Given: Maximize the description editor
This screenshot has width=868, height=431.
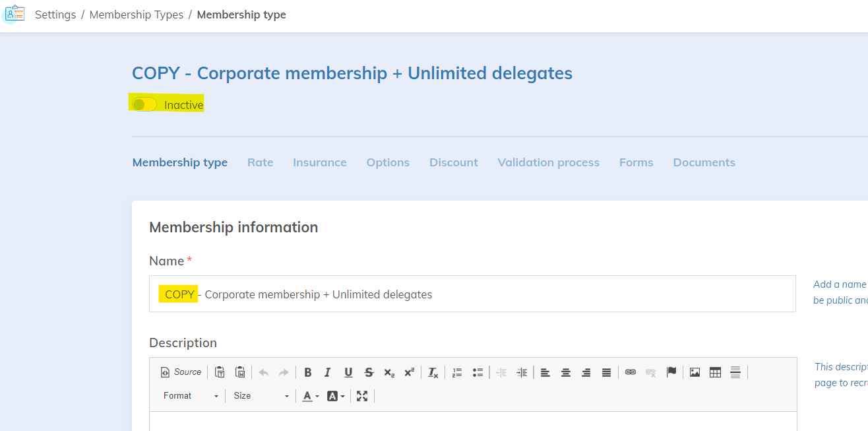Looking at the screenshot, I should pos(362,396).
